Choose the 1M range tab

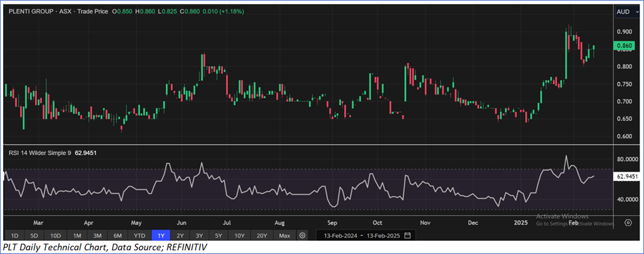point(77,236)
